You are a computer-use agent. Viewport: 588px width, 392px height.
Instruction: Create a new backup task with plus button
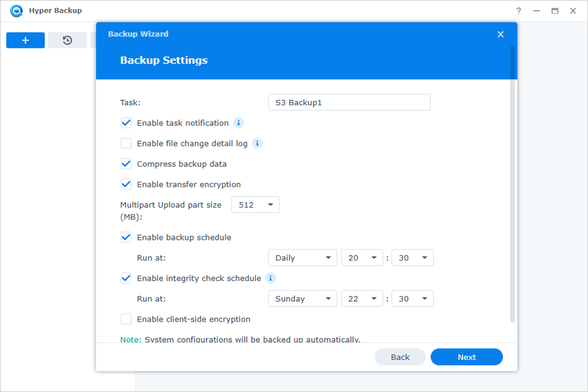pyautogui.click(x=25, y=40)
